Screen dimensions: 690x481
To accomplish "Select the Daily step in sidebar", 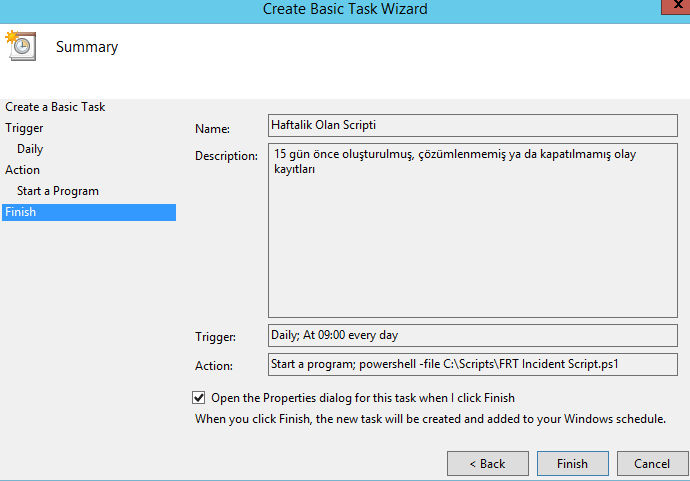I will click(x=30, y=149).
